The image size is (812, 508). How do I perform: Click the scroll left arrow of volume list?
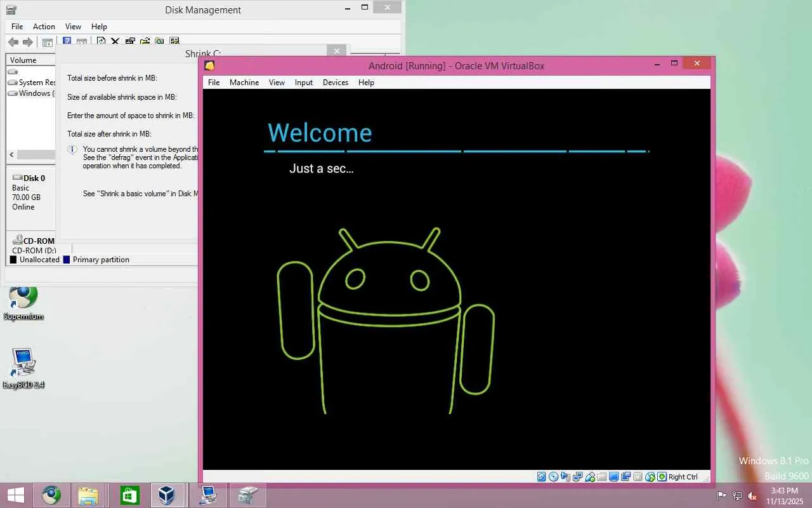(11, 155)
